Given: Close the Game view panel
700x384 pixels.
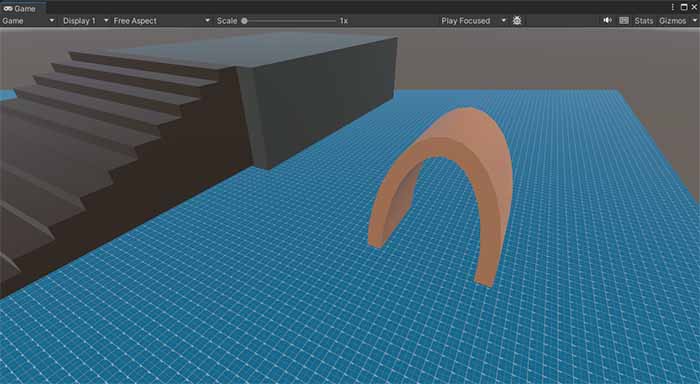Looking at the screenshot, I should [694, 7].
